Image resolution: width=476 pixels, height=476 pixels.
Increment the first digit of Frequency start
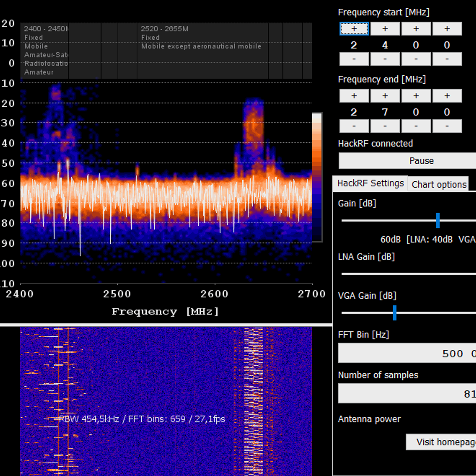tap(353, 29)
